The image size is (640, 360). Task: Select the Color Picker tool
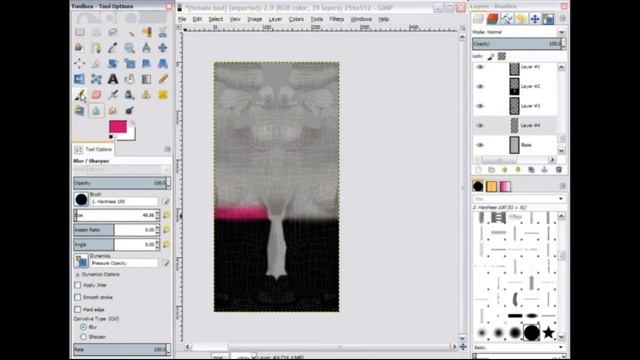point(113,48)
